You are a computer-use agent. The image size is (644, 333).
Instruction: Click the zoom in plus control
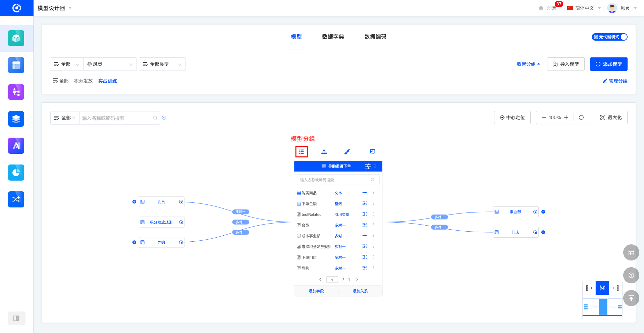566,117
